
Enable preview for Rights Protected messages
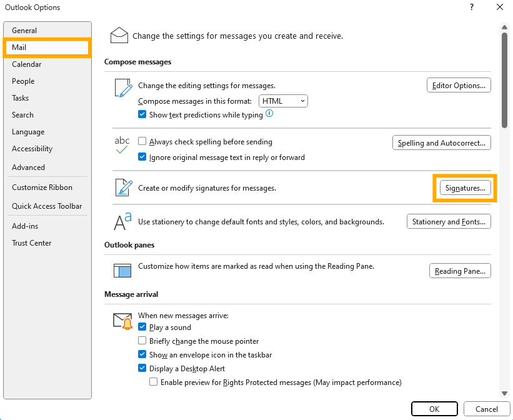154,382
